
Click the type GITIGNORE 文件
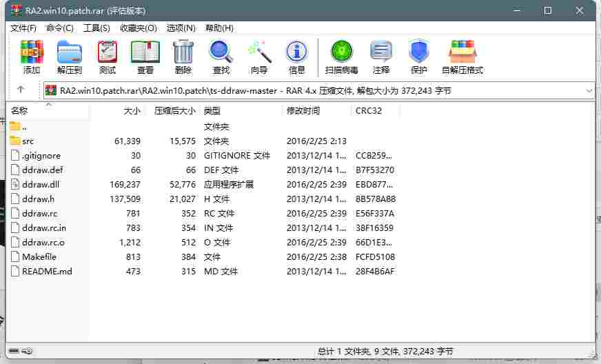pyautogui.click(x=237, y=156)
